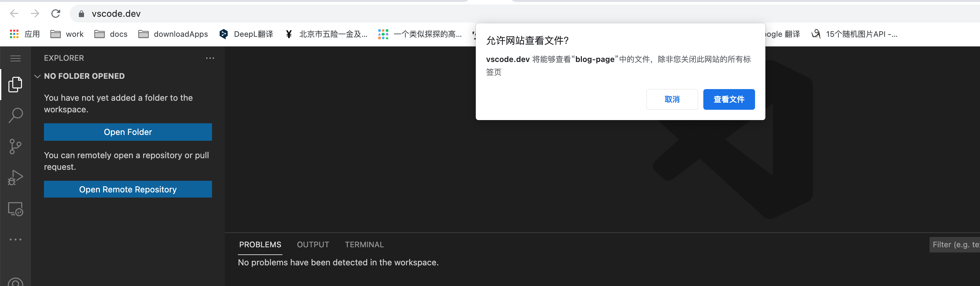Go forward in browser history
This screenshot has height=286, width=980.
pyautogui.click(x=35, y=14)
